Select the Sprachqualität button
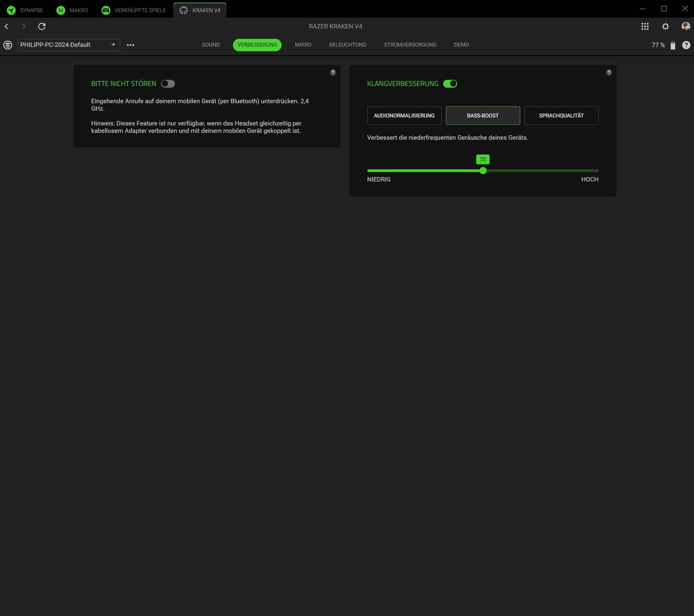Viewport: 694px width, 616px height. coord(561,115)
